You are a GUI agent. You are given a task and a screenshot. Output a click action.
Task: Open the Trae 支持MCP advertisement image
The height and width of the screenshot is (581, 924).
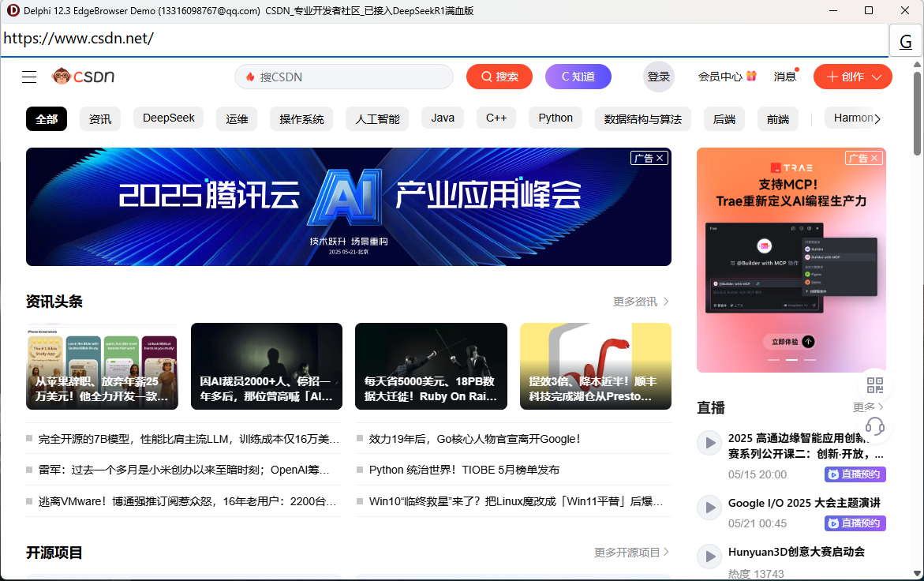[x=791, y=260]
